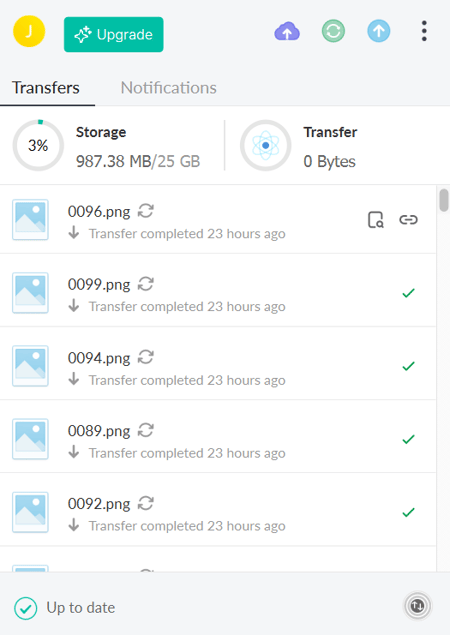Click the sync icon beside 0094.png
The width and height of the screenshot is (450, 635).
(x=145, y=357)
